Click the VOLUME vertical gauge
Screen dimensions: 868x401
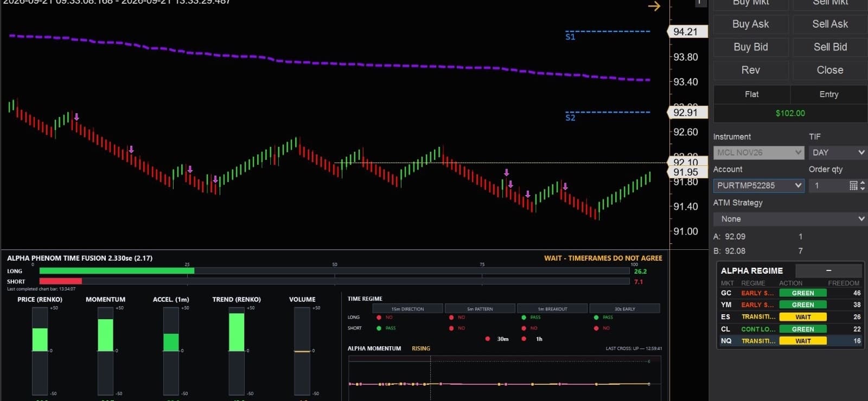302,351
